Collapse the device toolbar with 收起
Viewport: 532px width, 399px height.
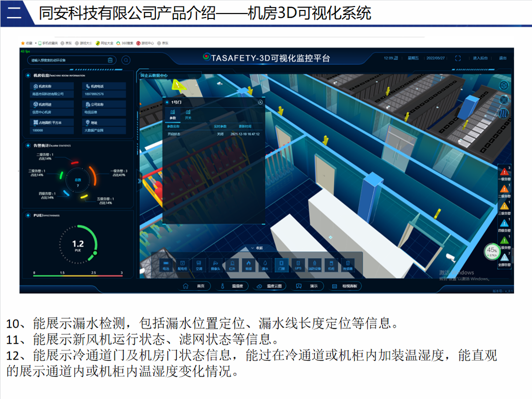pyautogui.click(x=257, y=248)
